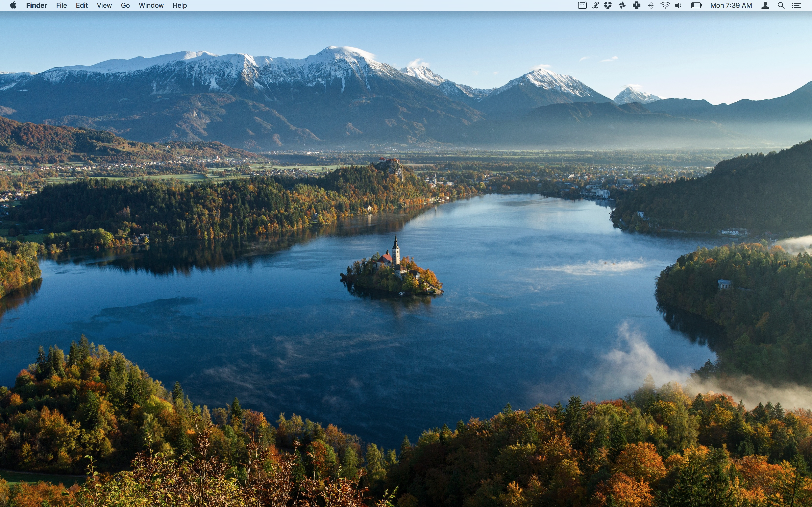Open the Window menu
Screen dimensions: 812x507
coord(151,5)
